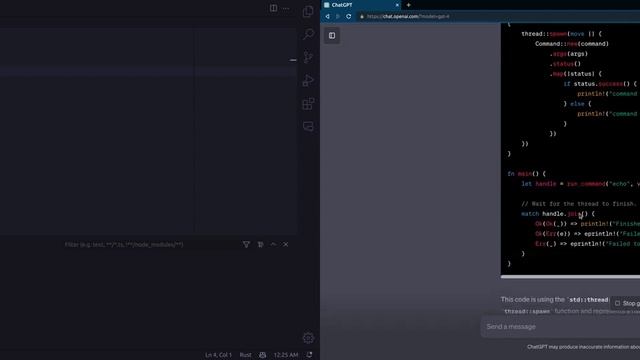Open the Explorer view in the activity bar
640x360 pixels.
[308, 11]
